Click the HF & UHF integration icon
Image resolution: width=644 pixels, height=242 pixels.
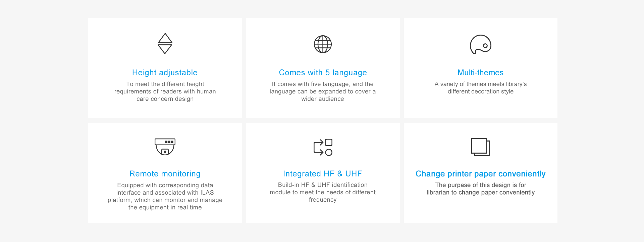[x=323, y=147]
